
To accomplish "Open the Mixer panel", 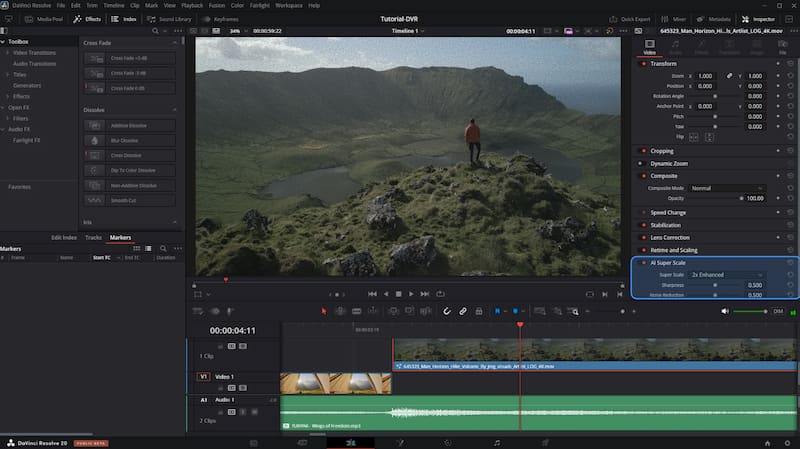I will (x=674, y=19).
